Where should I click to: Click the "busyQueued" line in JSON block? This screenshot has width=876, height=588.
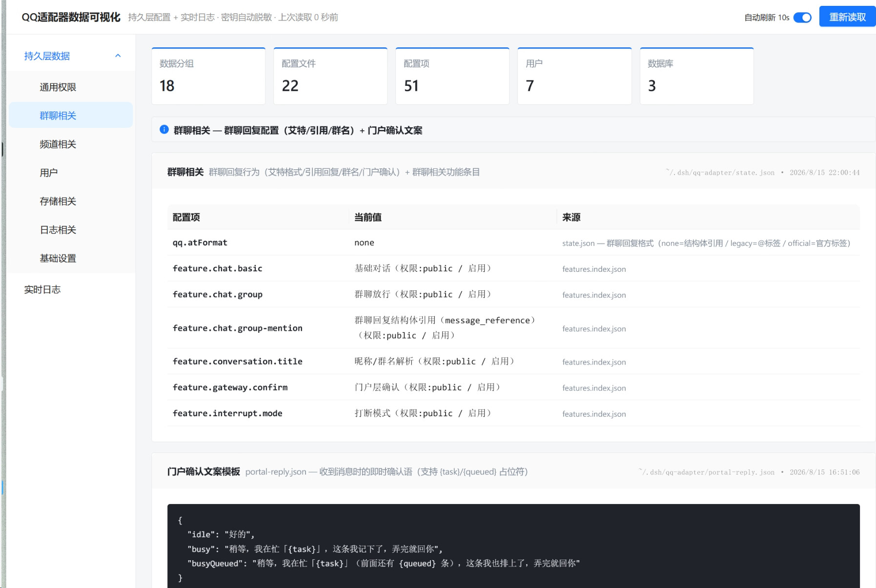(384, 563)
